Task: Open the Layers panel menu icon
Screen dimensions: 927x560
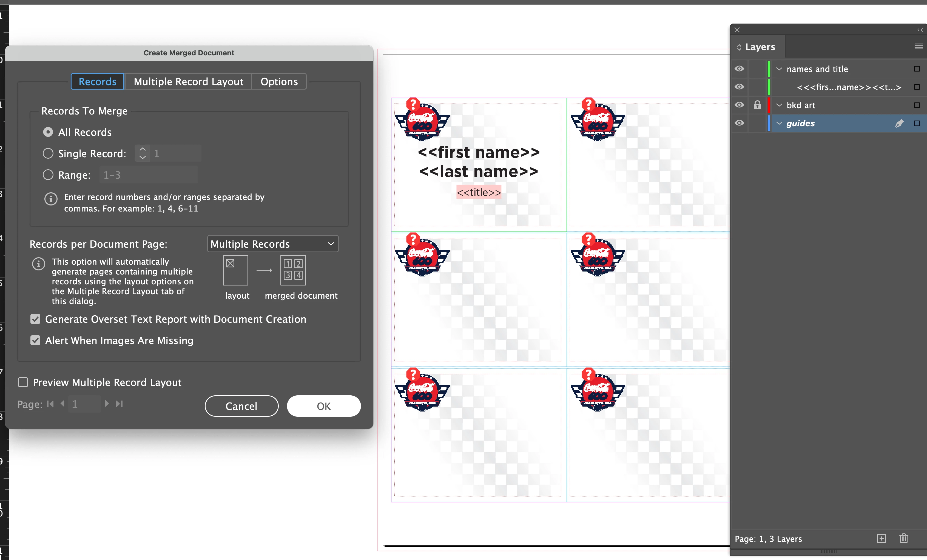Action: 918,47
